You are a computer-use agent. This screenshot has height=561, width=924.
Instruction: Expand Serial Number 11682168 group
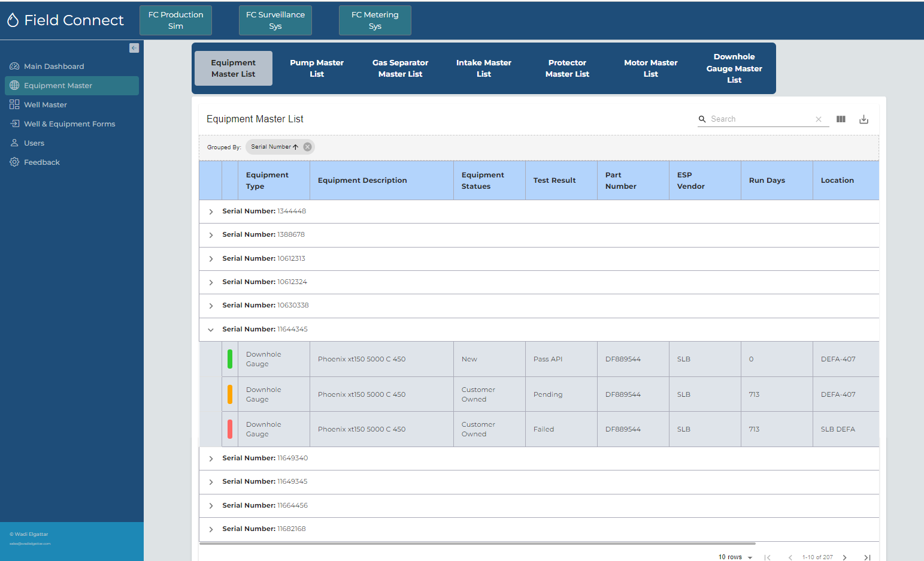tap(211, 529)
